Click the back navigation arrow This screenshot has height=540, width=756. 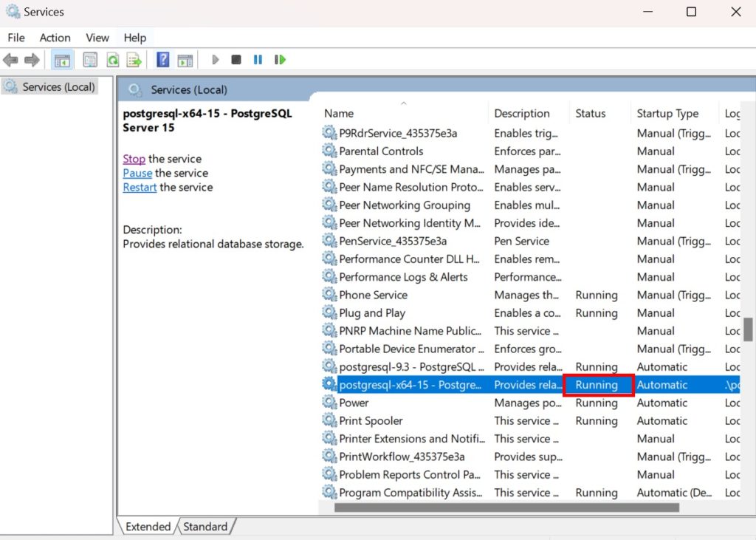coord(11,59)
